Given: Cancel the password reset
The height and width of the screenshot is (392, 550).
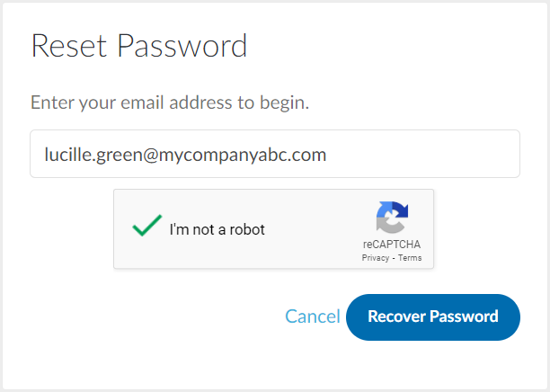Looking at the screenshot, I should (313, 316).
